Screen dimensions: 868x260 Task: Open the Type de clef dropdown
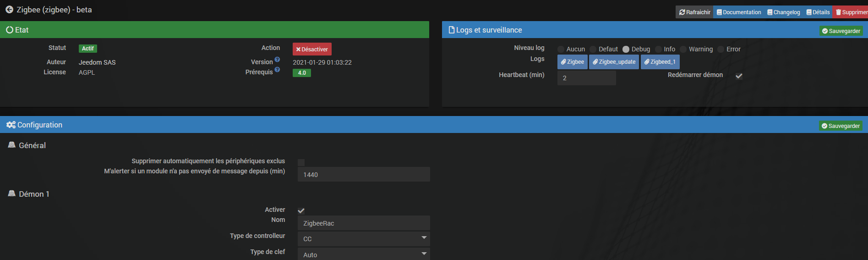pyautogui.click(x=364, y=254)
